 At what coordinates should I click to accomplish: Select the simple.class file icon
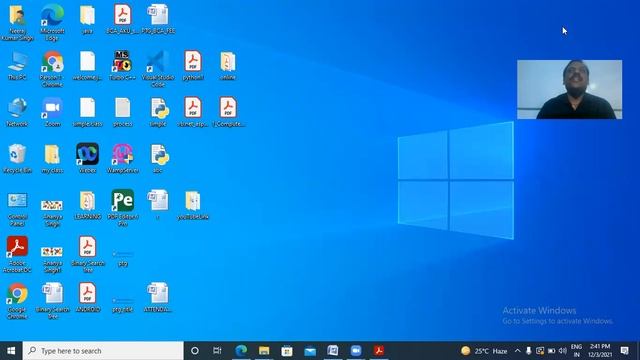coord(87,112)
